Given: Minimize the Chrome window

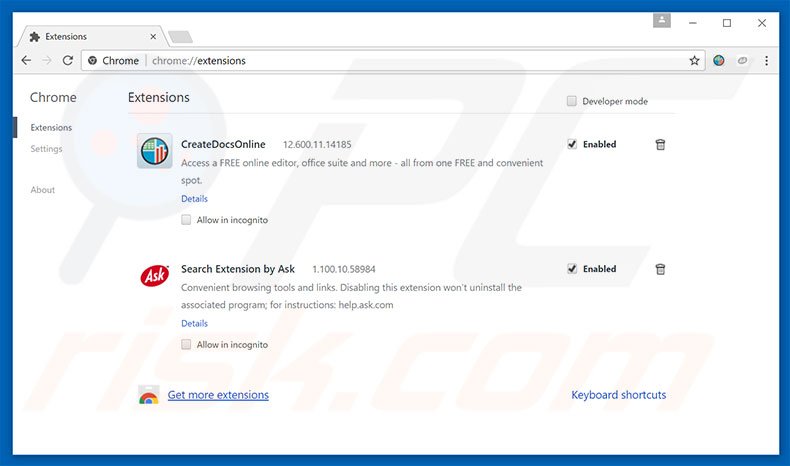Looking at the screenshot, I should coord(693,23).
